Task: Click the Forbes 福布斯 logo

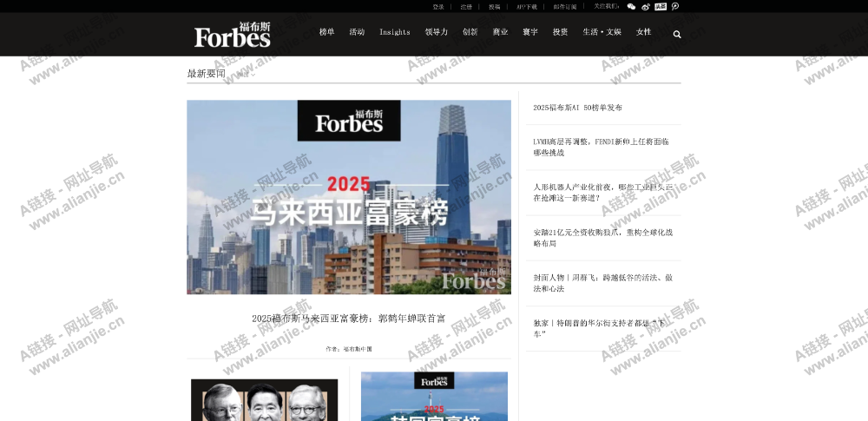Action: tap(232, 35)
